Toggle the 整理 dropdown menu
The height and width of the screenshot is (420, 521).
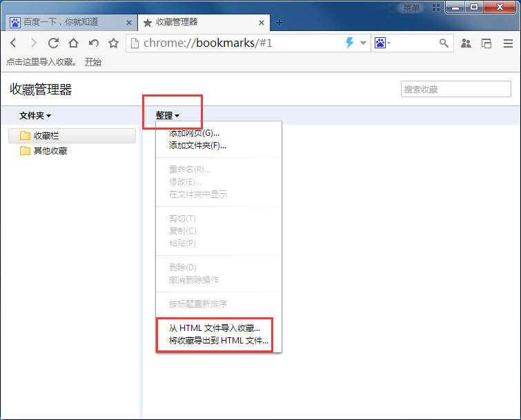pos(168,116)
